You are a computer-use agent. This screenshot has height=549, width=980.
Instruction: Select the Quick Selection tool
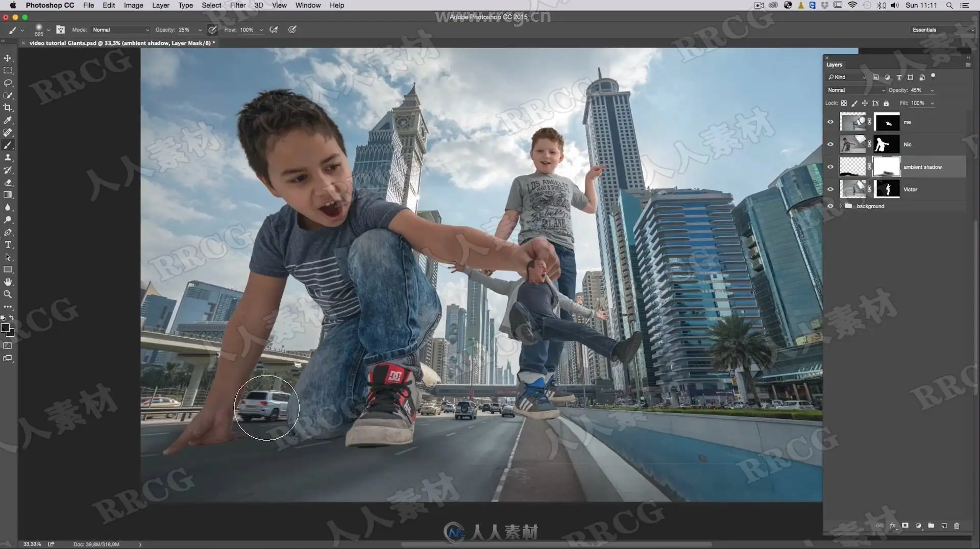coord(8,95)
